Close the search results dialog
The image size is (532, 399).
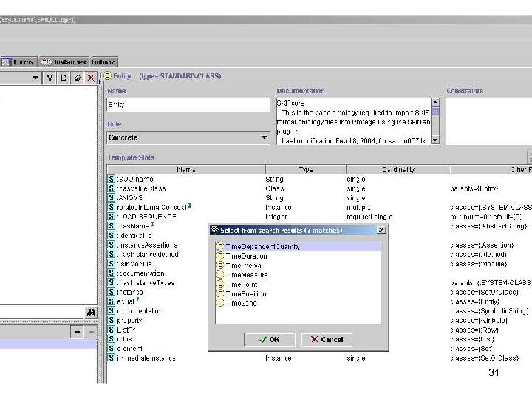click(381, 230)
